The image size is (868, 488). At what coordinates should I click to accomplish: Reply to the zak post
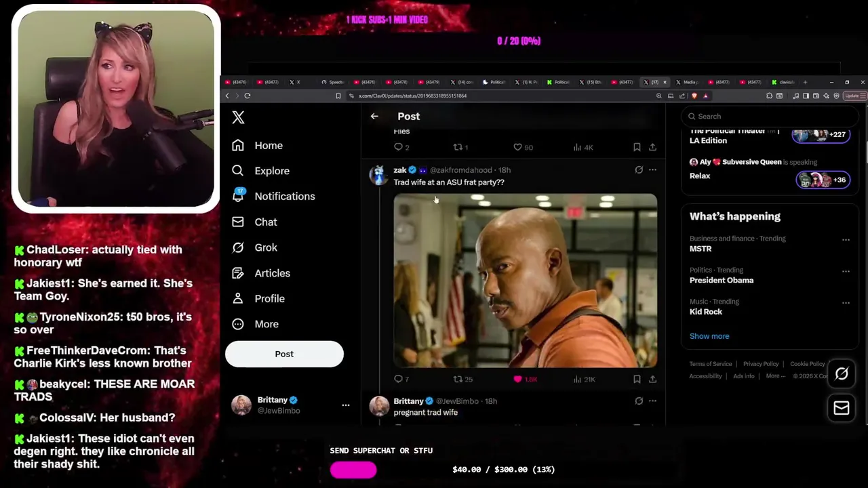coord(401,380)
